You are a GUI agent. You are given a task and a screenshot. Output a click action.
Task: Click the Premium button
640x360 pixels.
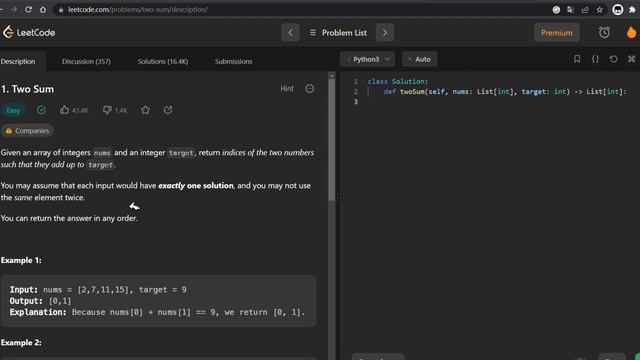(557, 33)
